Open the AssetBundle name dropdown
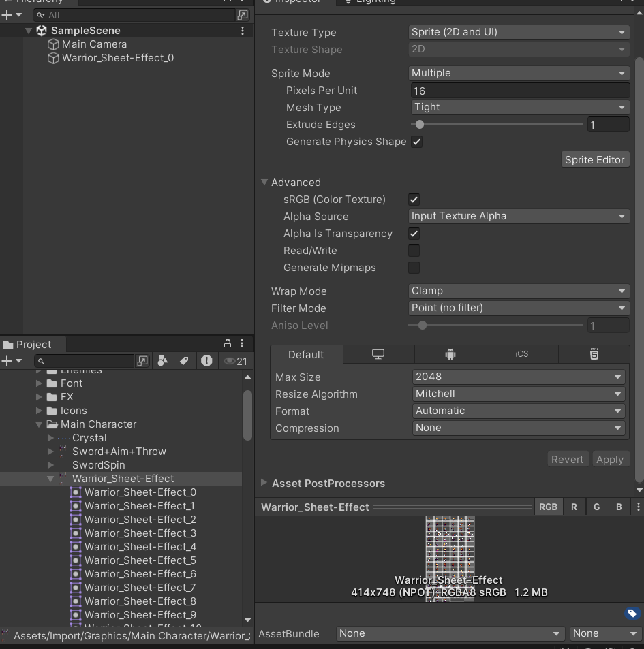Screen dimensions: 644x649 (x=450, y=634)
